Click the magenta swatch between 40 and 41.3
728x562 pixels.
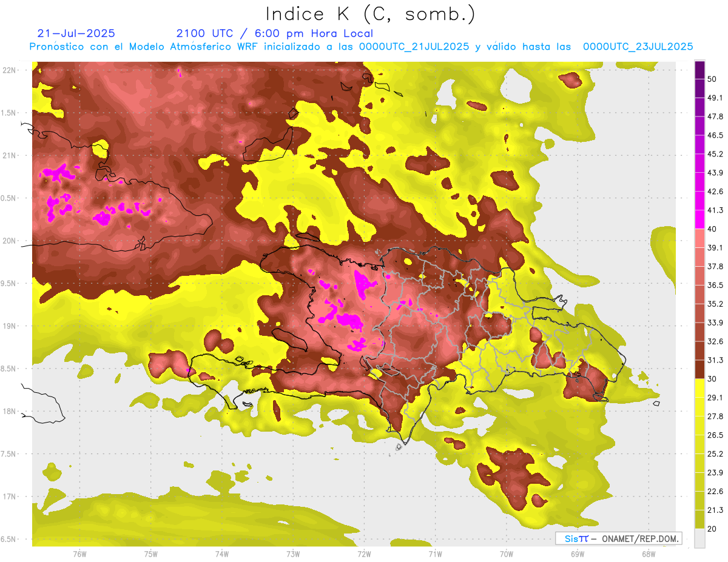coord(699,219)
